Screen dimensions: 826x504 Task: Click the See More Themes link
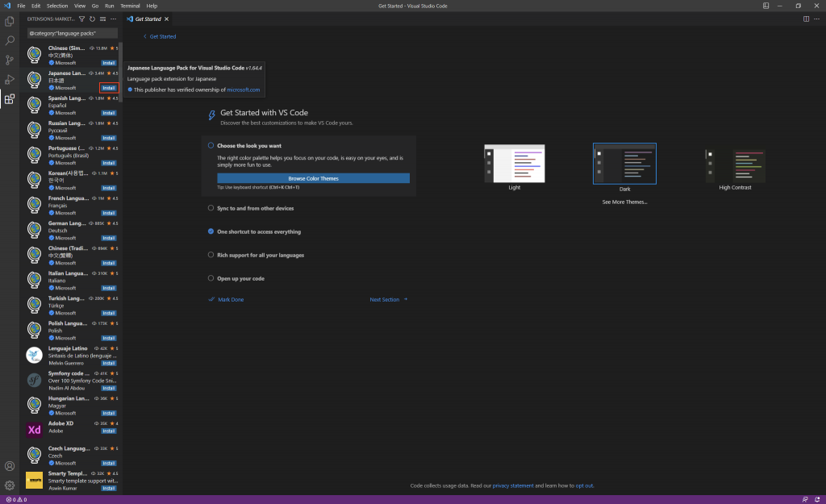pos(625,202)
